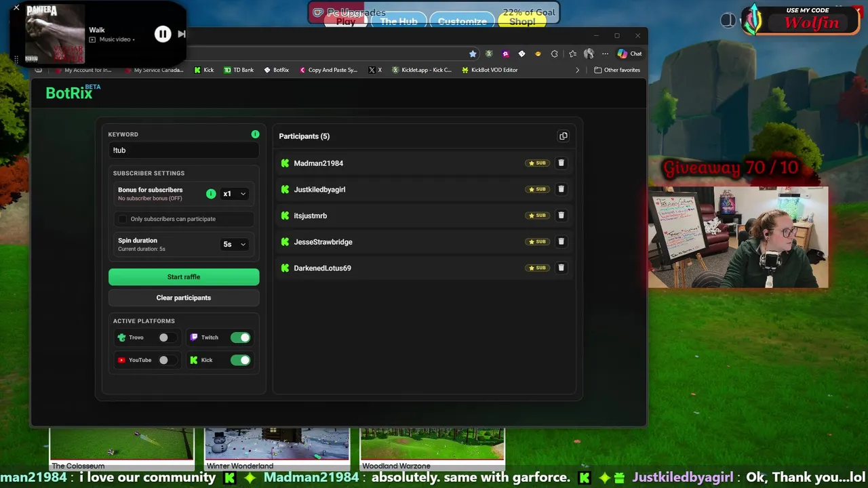Open the BotRix bookmark

[276, 70]
